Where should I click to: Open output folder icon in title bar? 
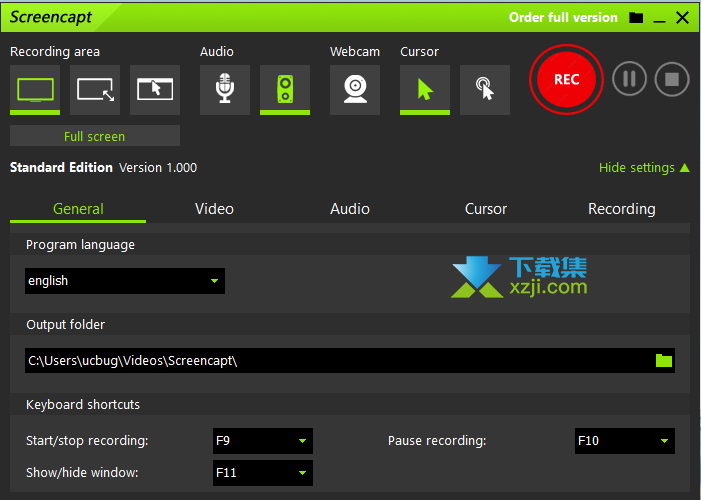[x=636, y=17]
